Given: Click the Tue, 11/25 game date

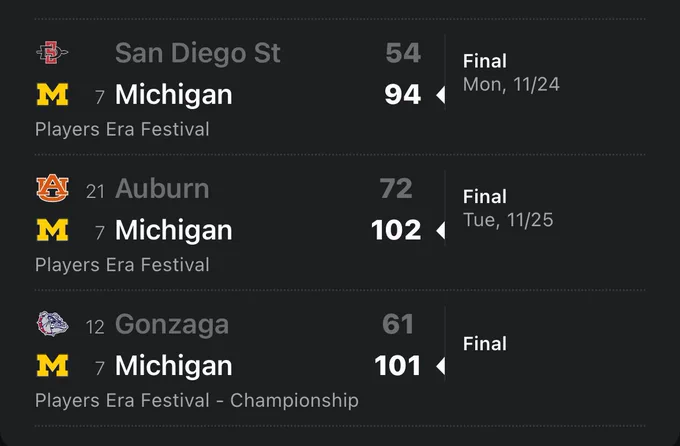Looking at the screenshot, I should pyautogui.click(x=508, y=220).
